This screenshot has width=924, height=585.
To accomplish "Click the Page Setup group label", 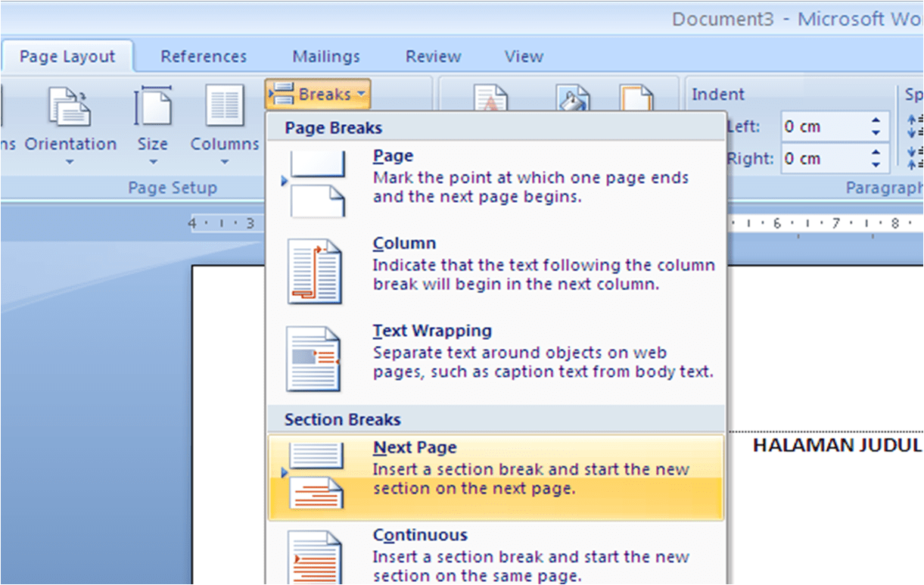I will 173,188.
